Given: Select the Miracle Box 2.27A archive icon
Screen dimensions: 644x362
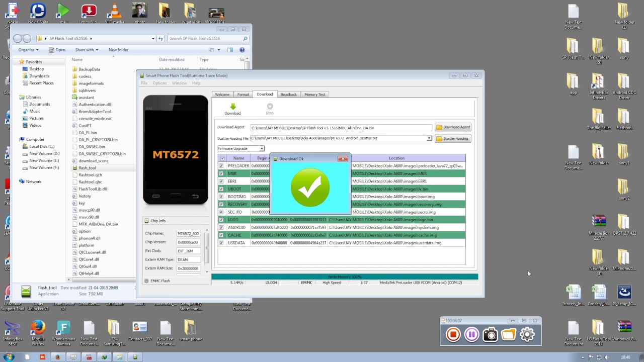Looking at the screenshot, I should (599, 225).
